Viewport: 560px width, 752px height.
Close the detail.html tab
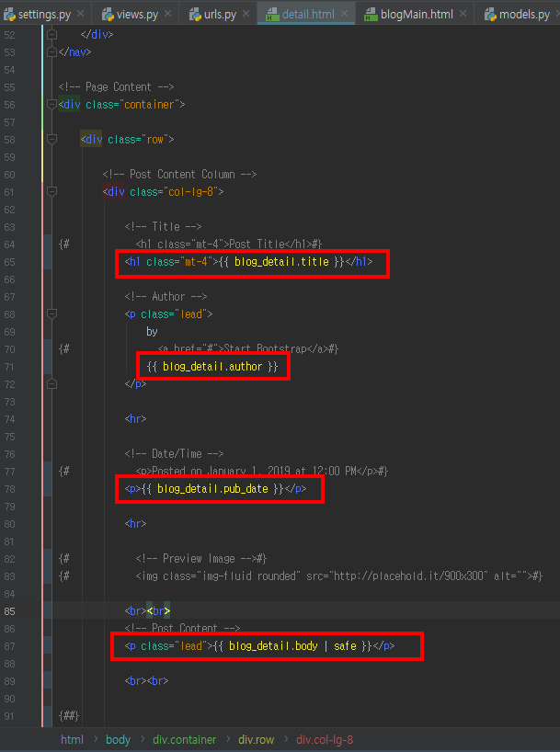tap(344, 14)
